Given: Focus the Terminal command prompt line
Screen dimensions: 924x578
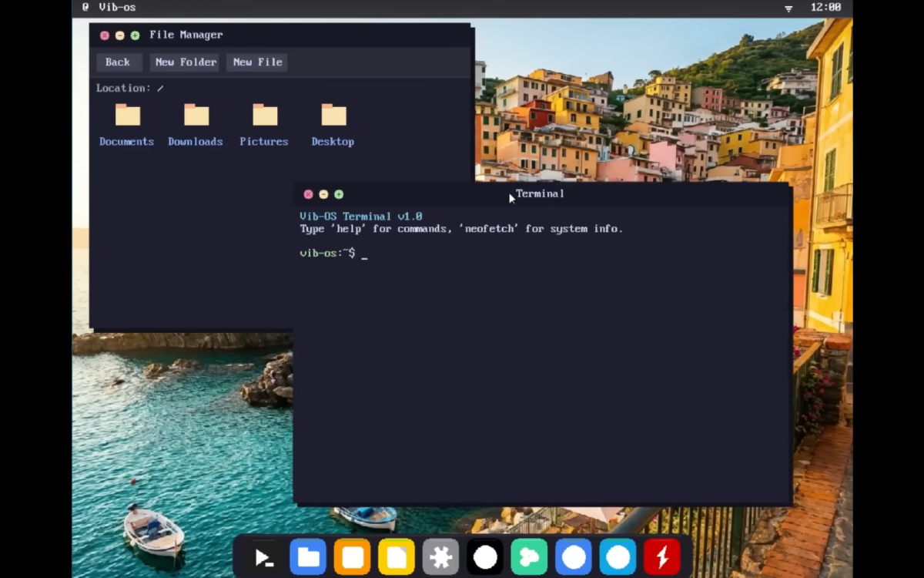Looking at the screenshot, I should pyautogui.click(x=462, y=253).
